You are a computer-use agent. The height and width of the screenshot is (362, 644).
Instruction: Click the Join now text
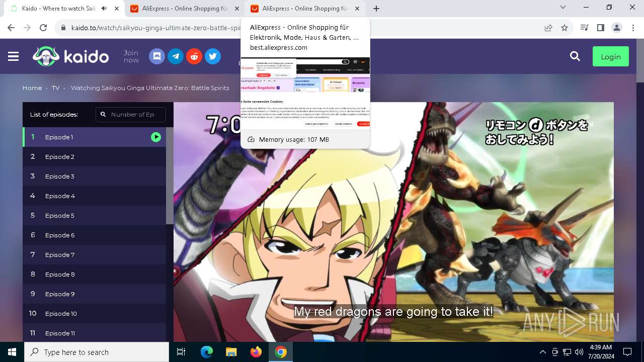(131, 56)
